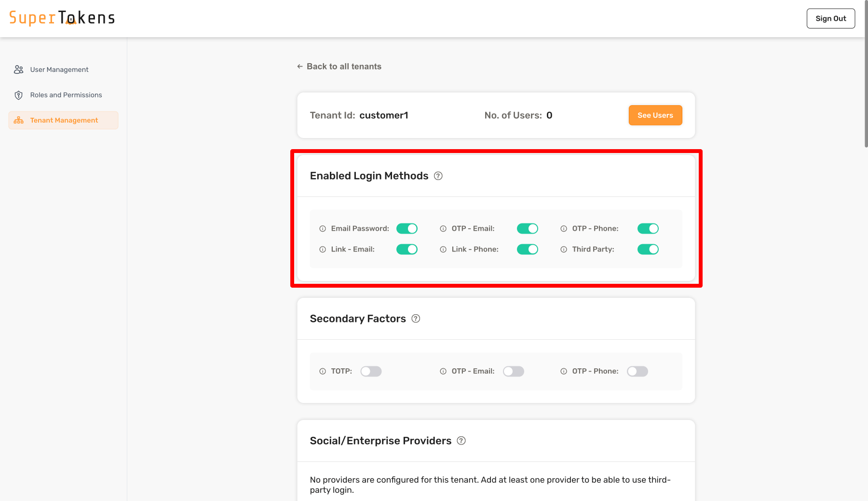Screen dimensions: 868x501
Task: Click the info icon beside TOTP
Action: pos(322,371)
